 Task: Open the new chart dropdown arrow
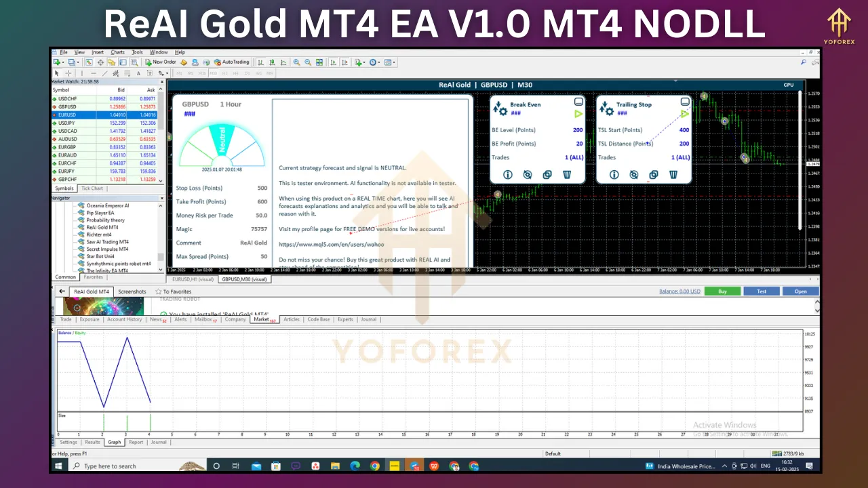(62, 62)
